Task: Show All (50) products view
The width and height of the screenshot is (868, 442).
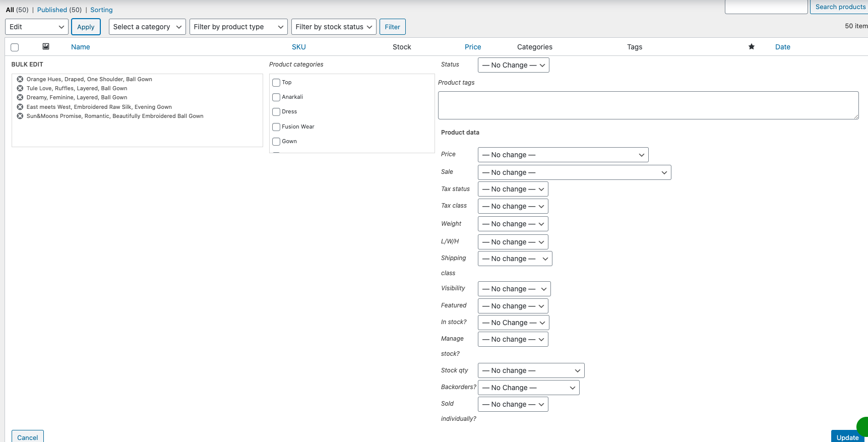Action: 17,10
